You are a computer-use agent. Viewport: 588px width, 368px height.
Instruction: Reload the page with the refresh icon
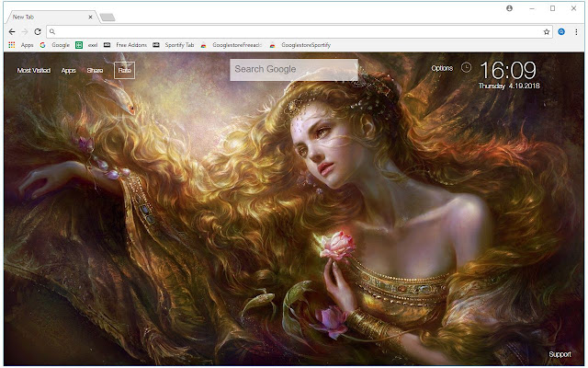[x=38, y=32]
